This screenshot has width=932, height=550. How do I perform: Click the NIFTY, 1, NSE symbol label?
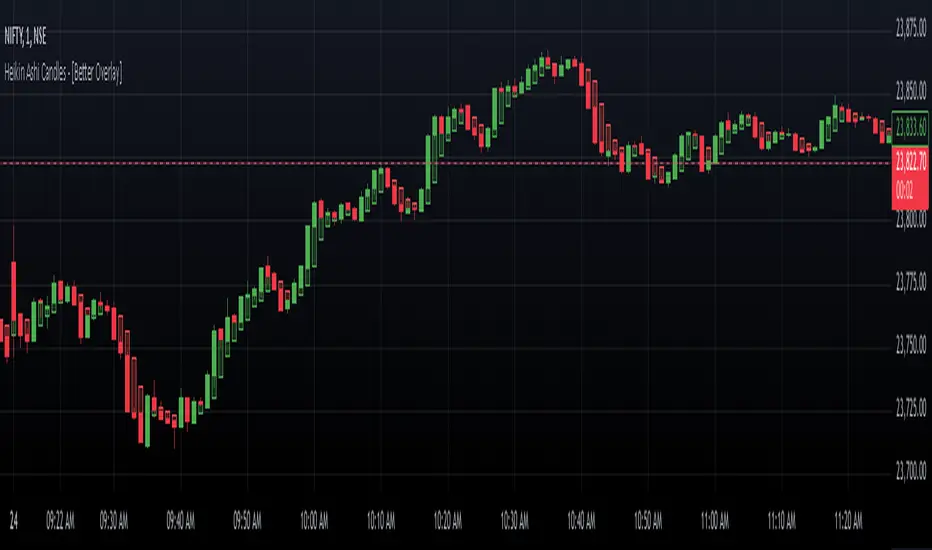pyautogui.click(x=25, y=37)
